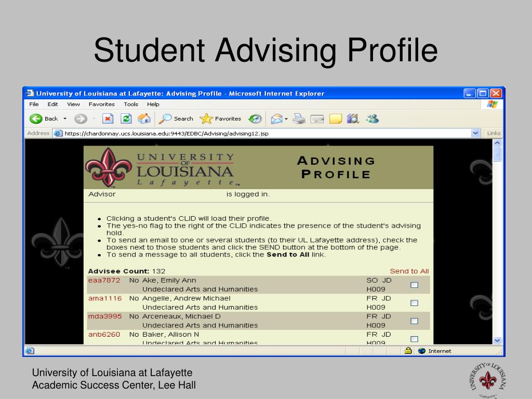Open the Tools menu
Image resolution: width=532 pixels, height=399 pixels.
tap(130, 104)
